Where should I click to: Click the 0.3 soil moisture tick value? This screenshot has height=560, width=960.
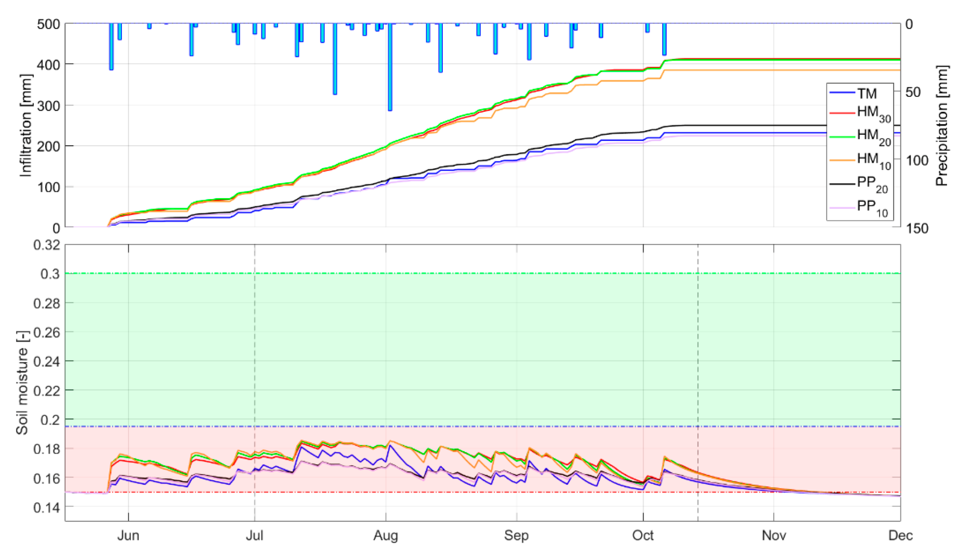(x=50, y=274)
